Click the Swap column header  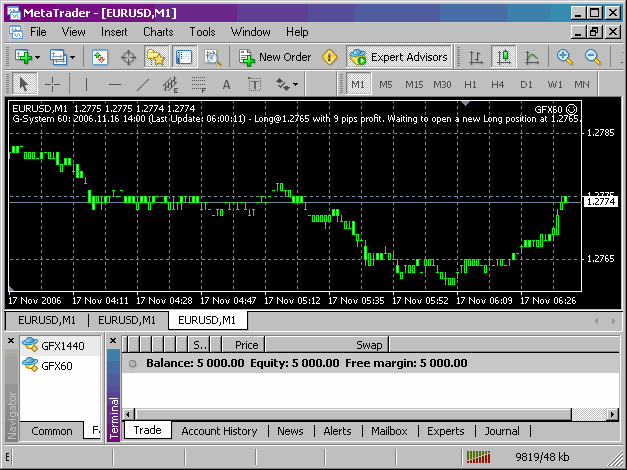327,345
